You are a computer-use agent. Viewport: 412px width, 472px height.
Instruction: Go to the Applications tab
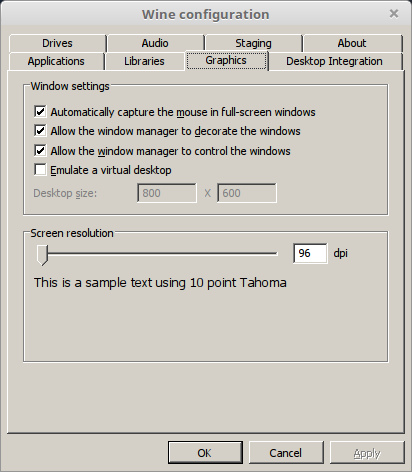pyautogui.click(x=56, y=61)
